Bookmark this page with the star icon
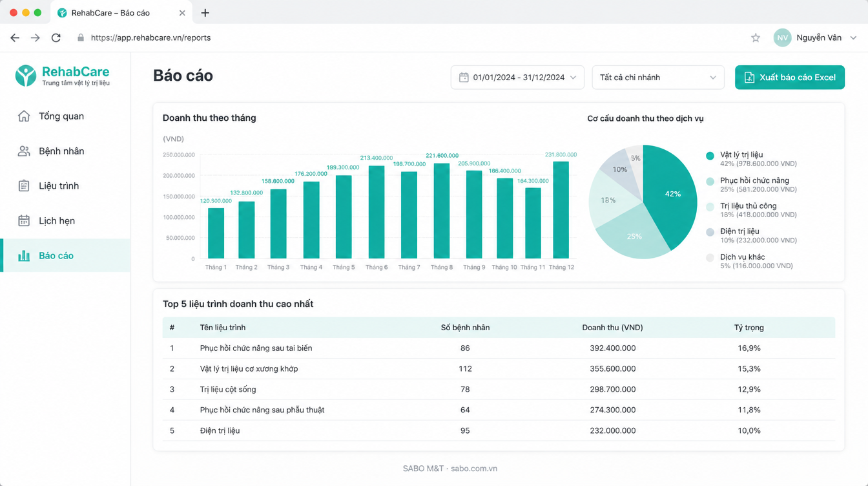This screenshot has width=868, height=486. (756, 38)
